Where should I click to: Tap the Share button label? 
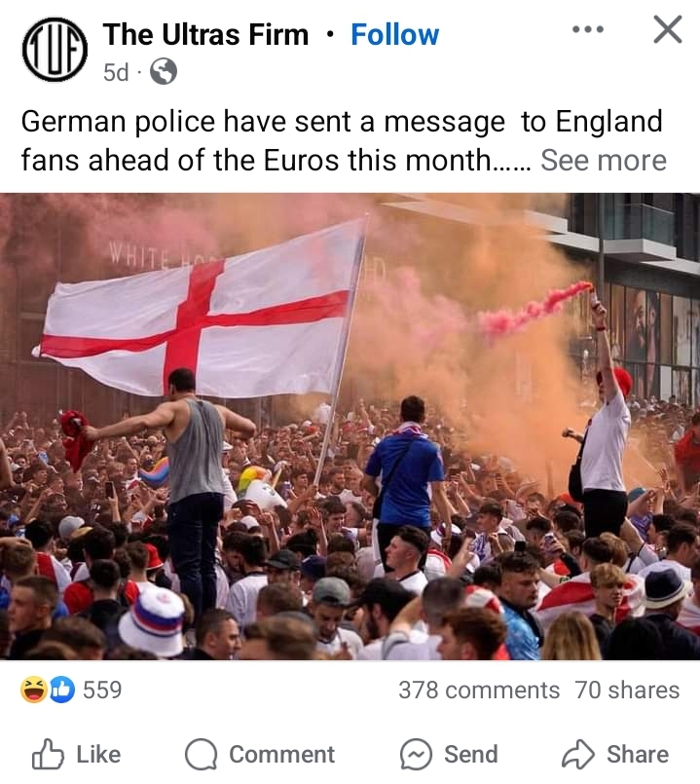click(x=638, y=755)
